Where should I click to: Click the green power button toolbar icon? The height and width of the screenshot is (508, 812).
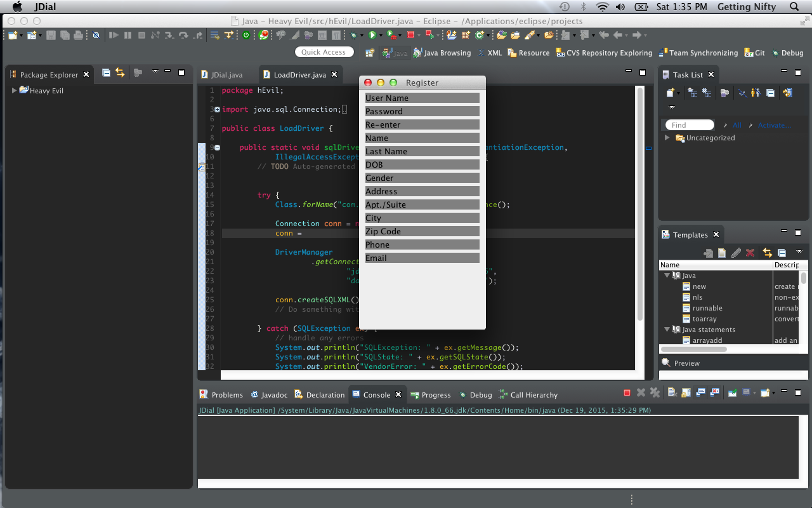(x=246, y=35)
